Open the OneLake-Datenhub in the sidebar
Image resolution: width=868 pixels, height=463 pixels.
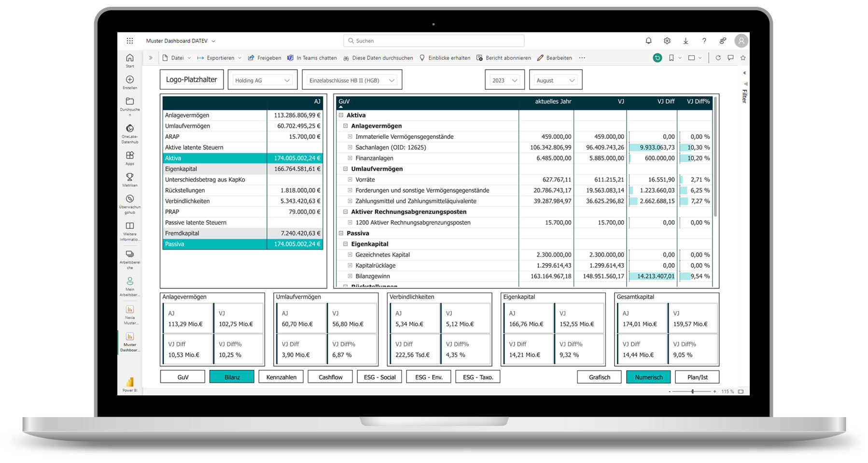click(x=129, y=129)
